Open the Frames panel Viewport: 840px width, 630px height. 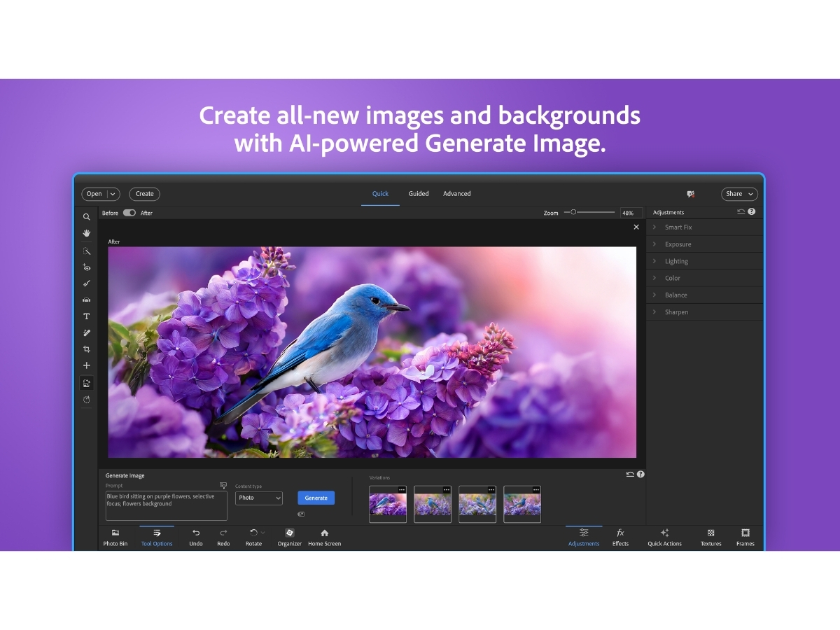[745, 537]
